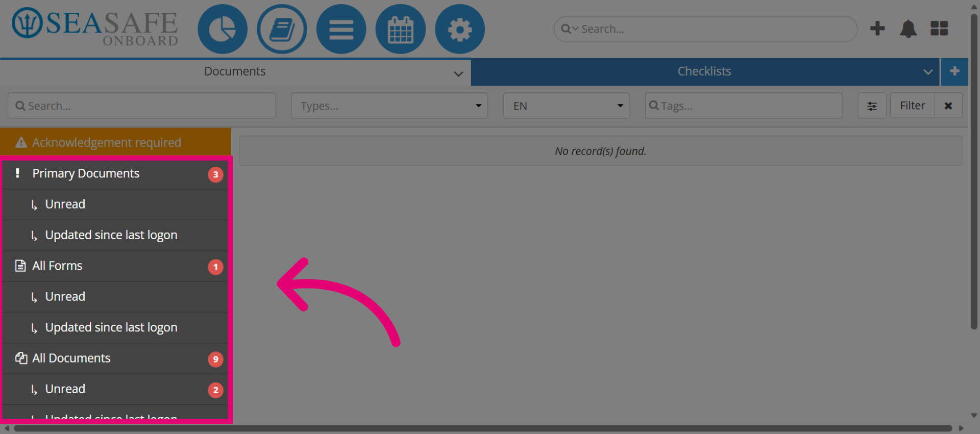The image size is (980, 434).
Task: Click the SeaSafe Onboard logo
Action: 95,27
